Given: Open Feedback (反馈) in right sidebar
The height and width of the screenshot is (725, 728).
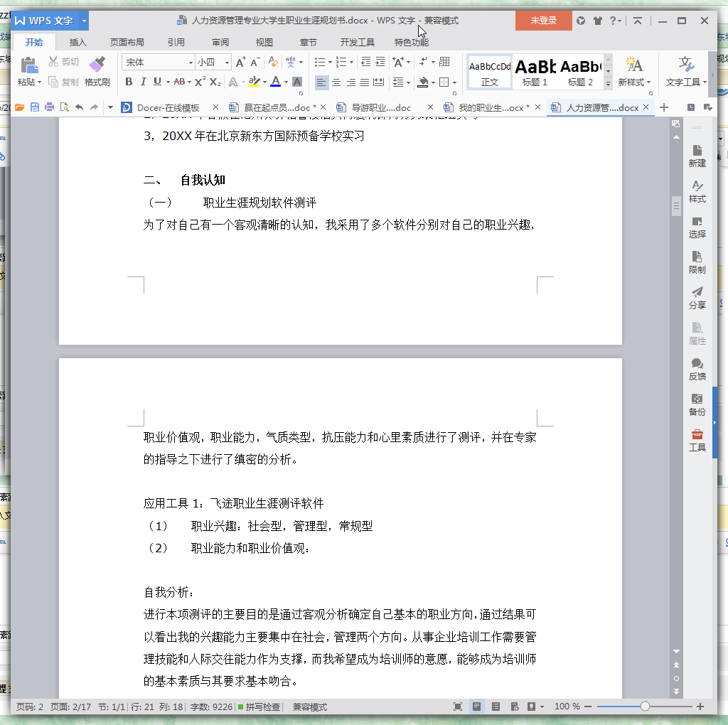Looking at the screenshot, I should click(697, 370).
